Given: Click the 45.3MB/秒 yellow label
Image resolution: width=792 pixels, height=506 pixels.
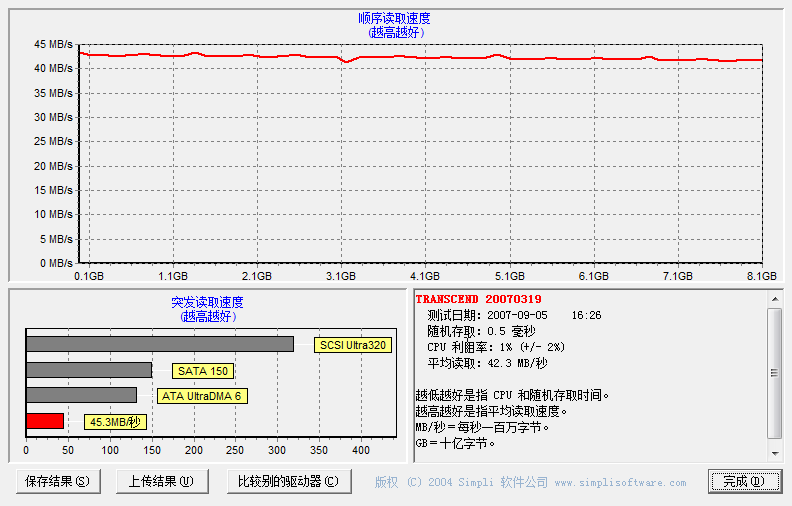Looking at the screenshot, I should tap(115, 422).
